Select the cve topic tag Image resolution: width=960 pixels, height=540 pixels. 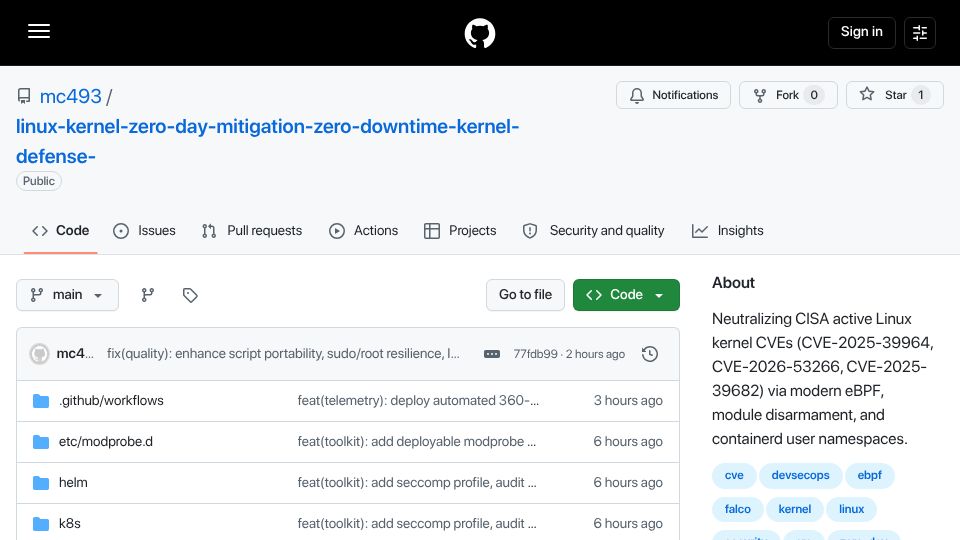pyautogui.click(x=734, y=475)
